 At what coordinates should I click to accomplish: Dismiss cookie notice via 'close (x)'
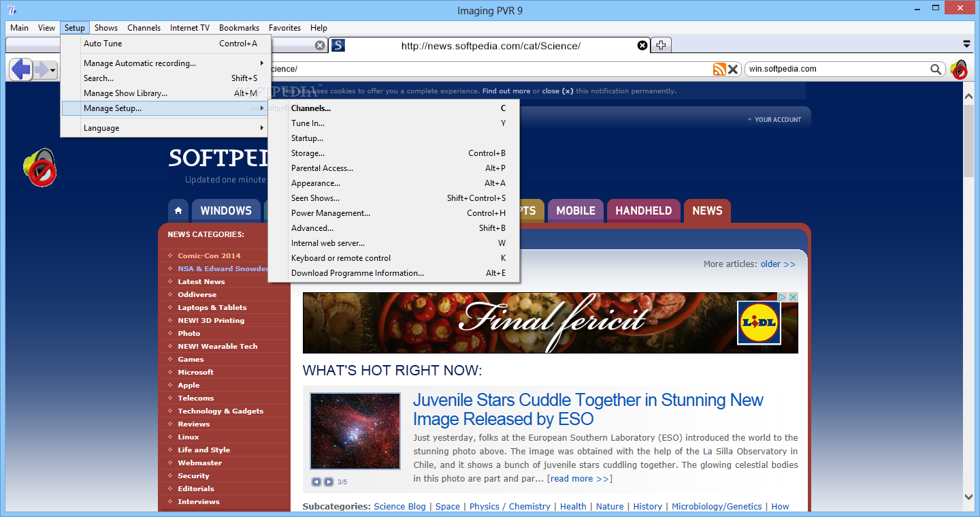click(x=558, y=91)
